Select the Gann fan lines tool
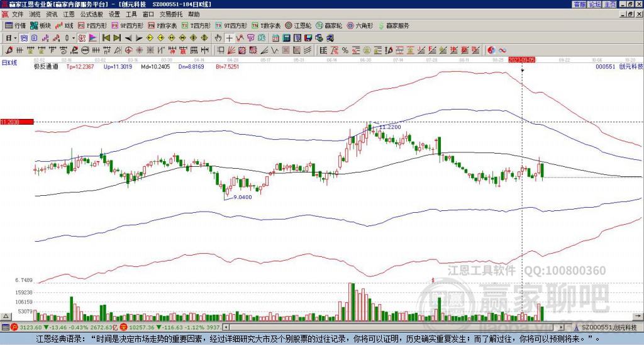Screen dimensions: 644x345 [x=231, y=50]
